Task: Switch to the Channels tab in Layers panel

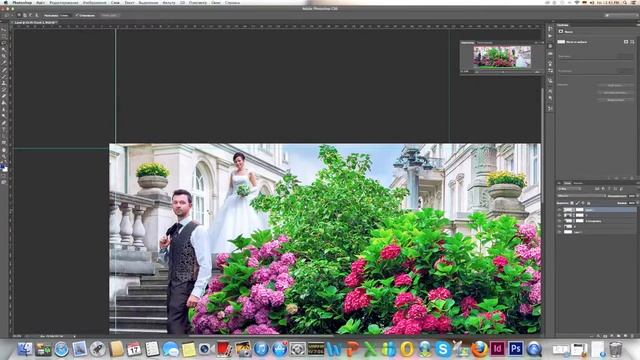Action: 578,183
